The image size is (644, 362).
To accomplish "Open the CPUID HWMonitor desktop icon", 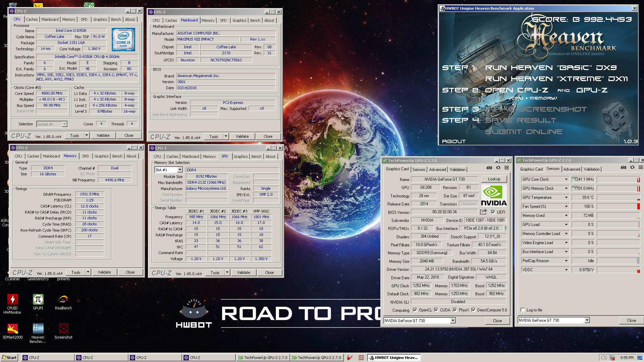I will (x=12, y=304).
